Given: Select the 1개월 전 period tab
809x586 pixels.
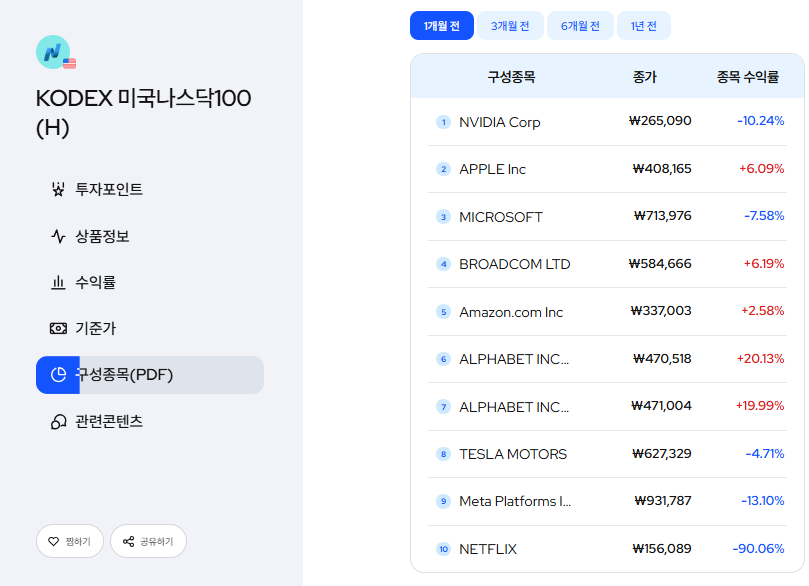Looking at the screenshot, I should tap(442, 25).
